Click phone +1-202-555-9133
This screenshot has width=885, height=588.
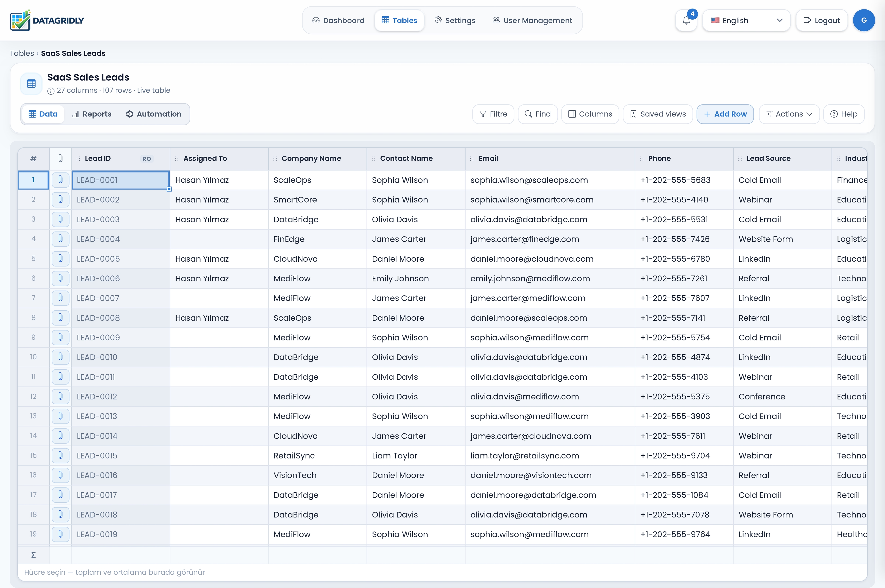click(x=684, y=475)
